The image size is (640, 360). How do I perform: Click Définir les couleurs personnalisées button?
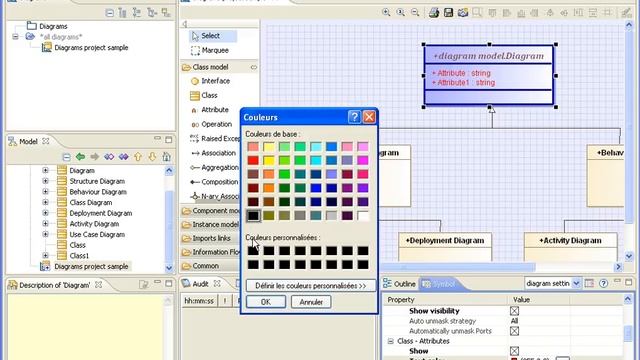311,286
